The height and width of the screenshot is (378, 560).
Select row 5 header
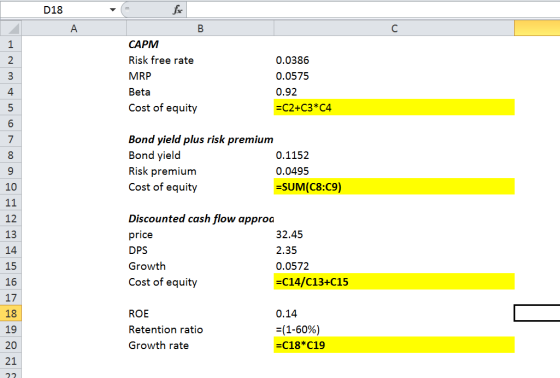pos(11,108)
